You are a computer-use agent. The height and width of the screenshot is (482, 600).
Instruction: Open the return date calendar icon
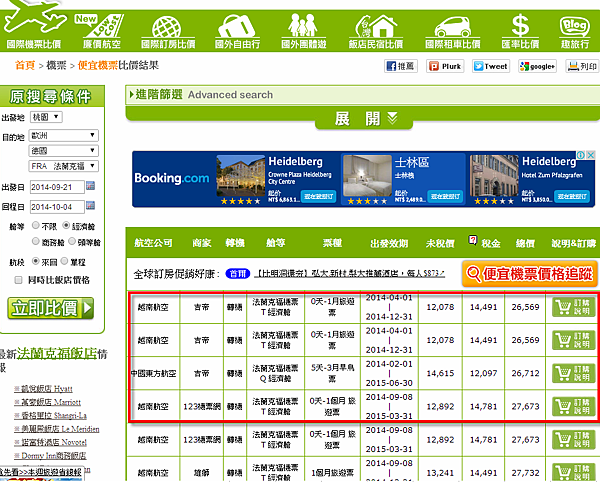[90, 205]
